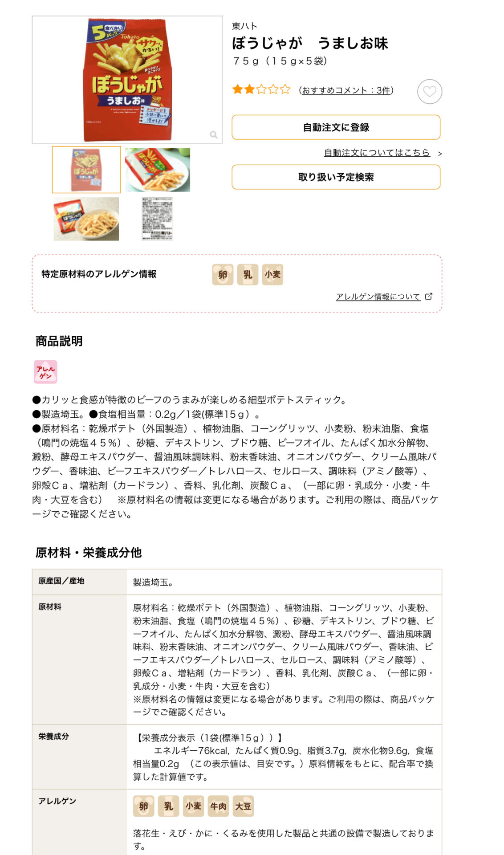Viewport: 504px width, 855px height.
Task: Open the アレルゲン情報について link
Action: [378, 297]
